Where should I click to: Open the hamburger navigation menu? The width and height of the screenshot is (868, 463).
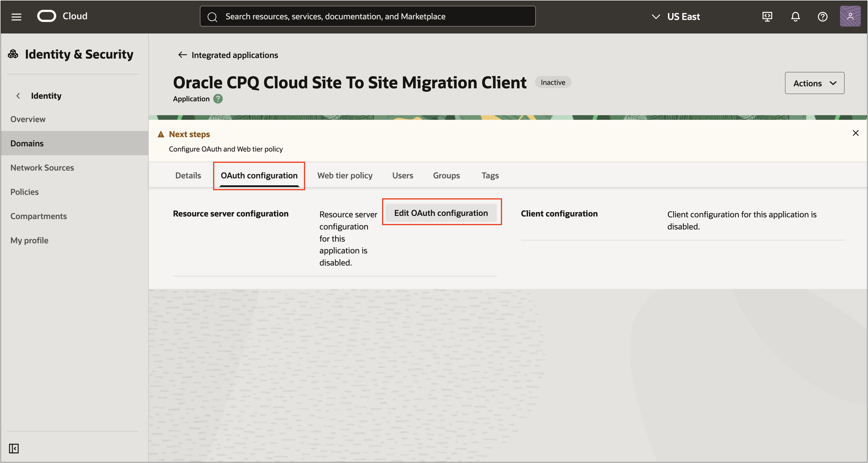(x=16, y=16)
